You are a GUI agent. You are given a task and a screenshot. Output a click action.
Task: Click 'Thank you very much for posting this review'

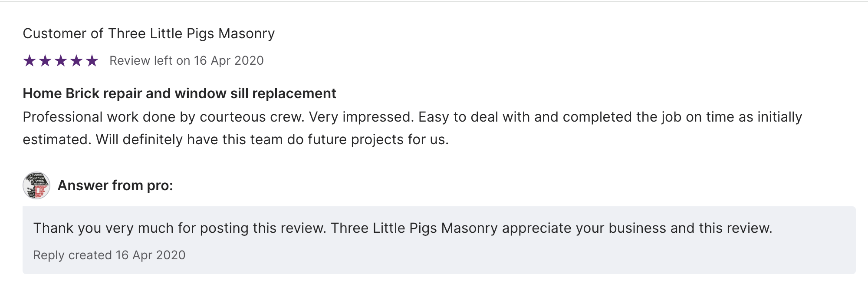(179, 228)
